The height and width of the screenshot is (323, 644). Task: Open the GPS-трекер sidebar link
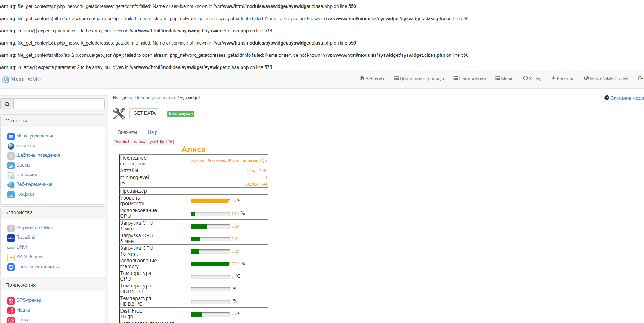point(29,300)
